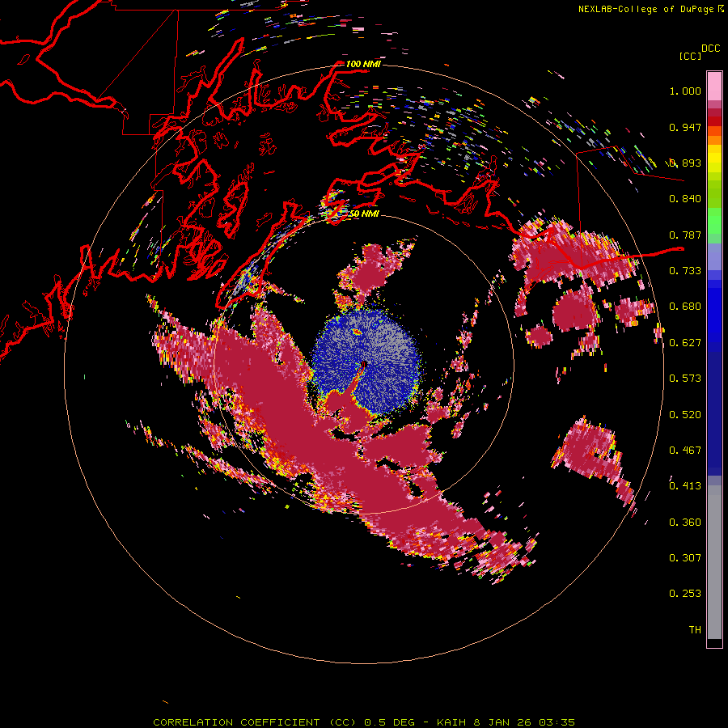Click the gray lower segment of the color bar
The image size is (728, 728).
coord(714,562)
